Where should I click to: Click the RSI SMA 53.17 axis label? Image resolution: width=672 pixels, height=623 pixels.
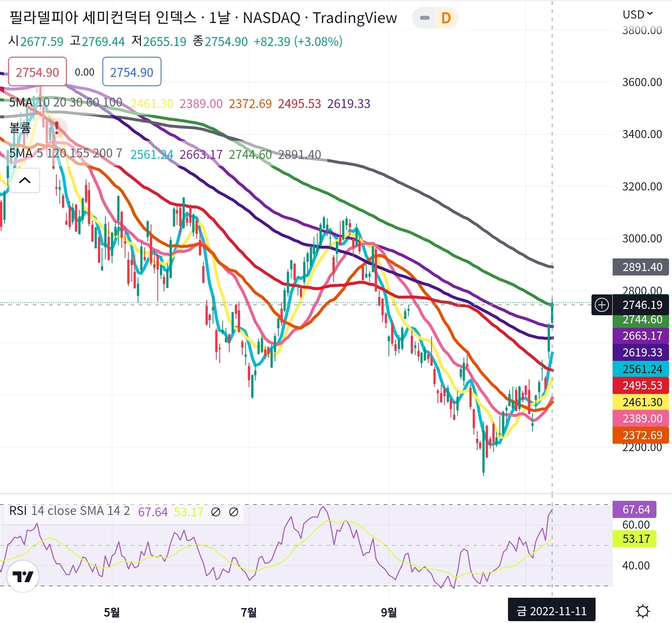coord(634,539)
